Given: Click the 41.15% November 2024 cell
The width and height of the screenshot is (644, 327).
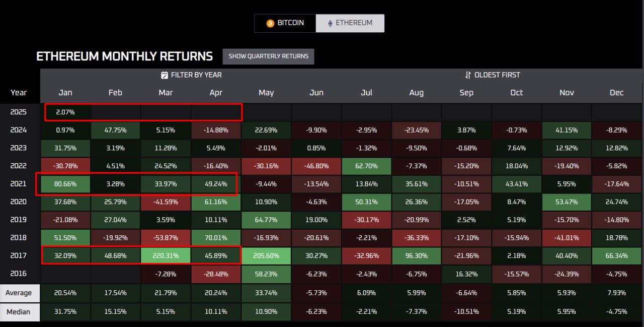Looking at the screenshot, I should click(567, 130).
